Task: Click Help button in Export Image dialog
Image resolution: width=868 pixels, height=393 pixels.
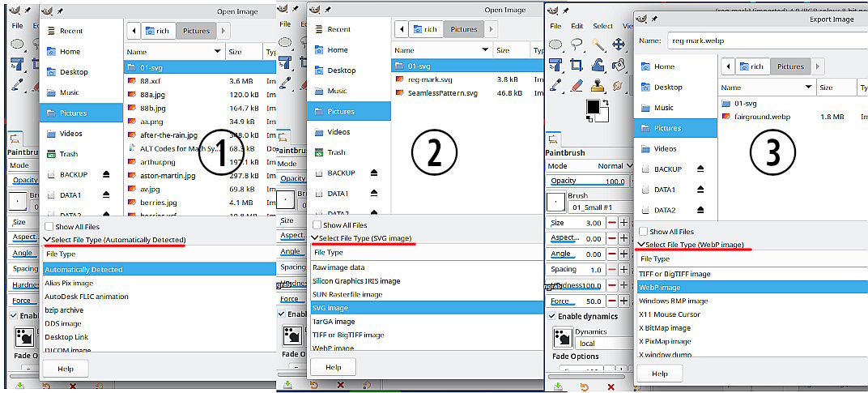Action: pyautogui.click(x=659, y=374)
